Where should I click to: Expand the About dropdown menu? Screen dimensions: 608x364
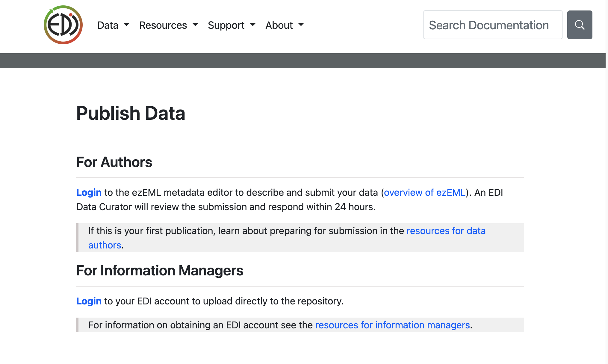(285, 25)
